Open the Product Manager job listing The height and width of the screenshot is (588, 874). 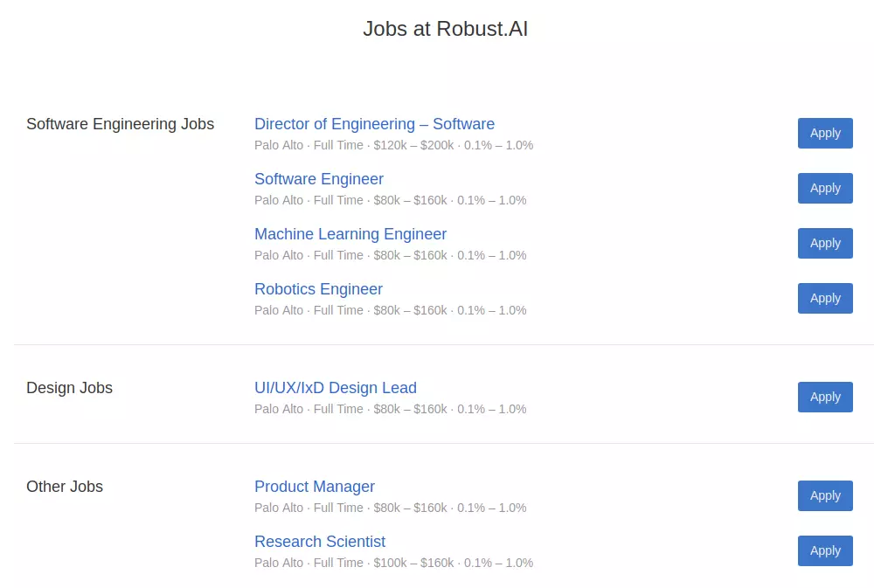tap(314, 487)
